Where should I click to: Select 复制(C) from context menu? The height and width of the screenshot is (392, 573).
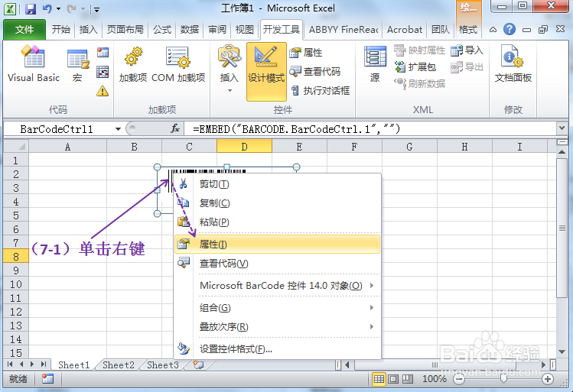click(277, 203)
